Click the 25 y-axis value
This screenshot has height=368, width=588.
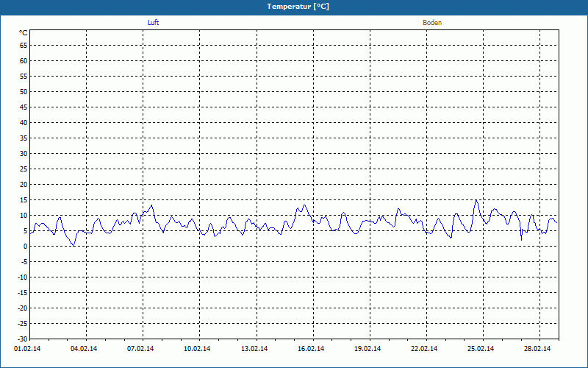point(24,169)
